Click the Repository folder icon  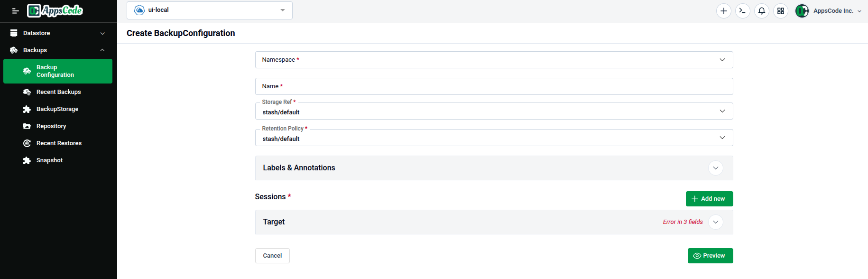click(x=27, y=126)
